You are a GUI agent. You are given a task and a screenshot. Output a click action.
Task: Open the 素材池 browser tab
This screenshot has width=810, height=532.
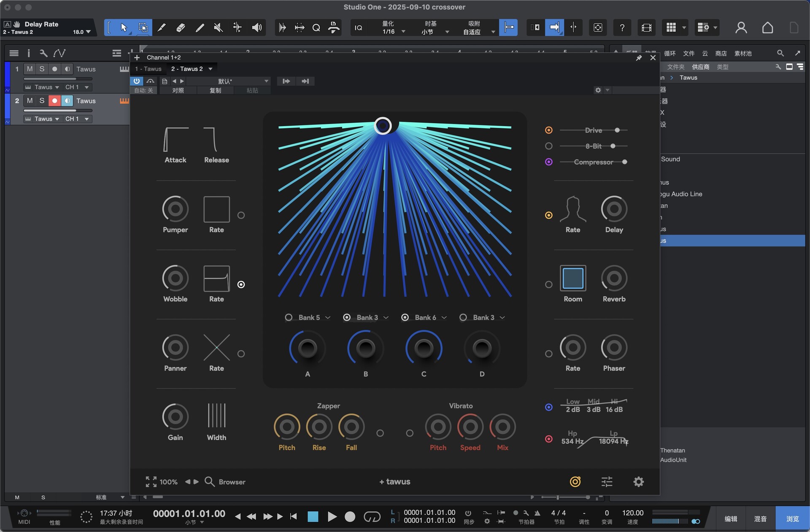click(x=743, y=54)
